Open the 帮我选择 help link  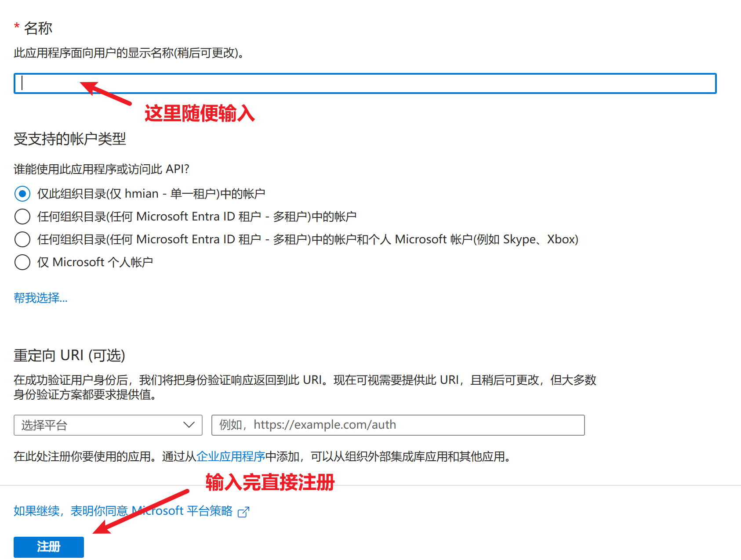point(40,298)
